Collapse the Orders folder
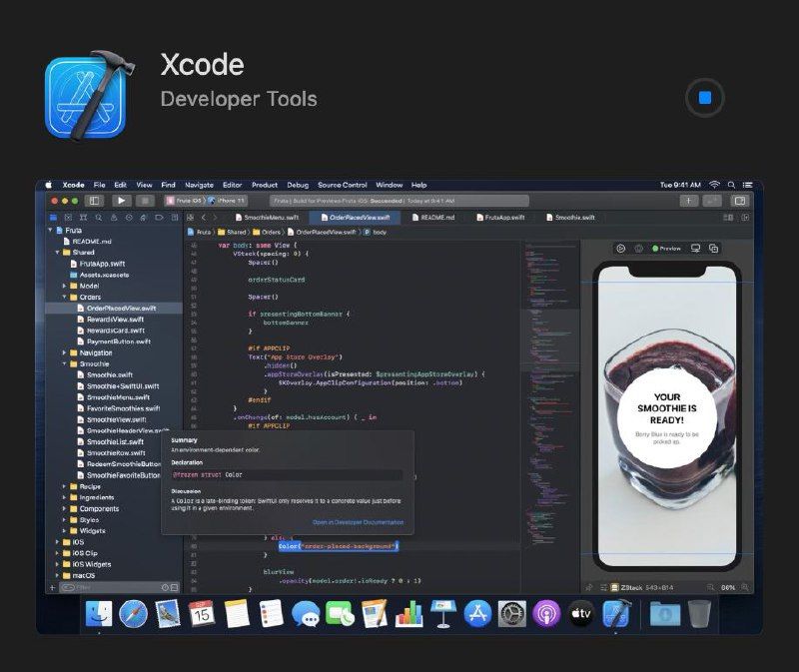 coord(64,297)
